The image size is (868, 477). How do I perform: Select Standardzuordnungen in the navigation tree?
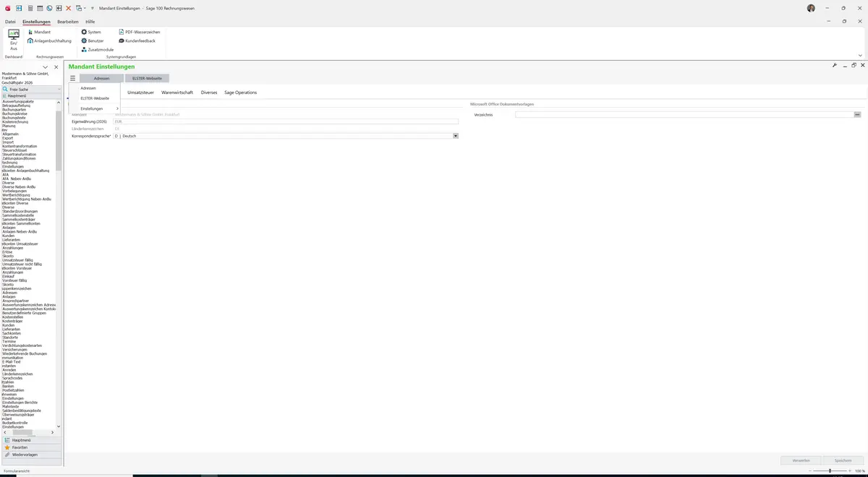pyautogui.click(x=20, y=211)
